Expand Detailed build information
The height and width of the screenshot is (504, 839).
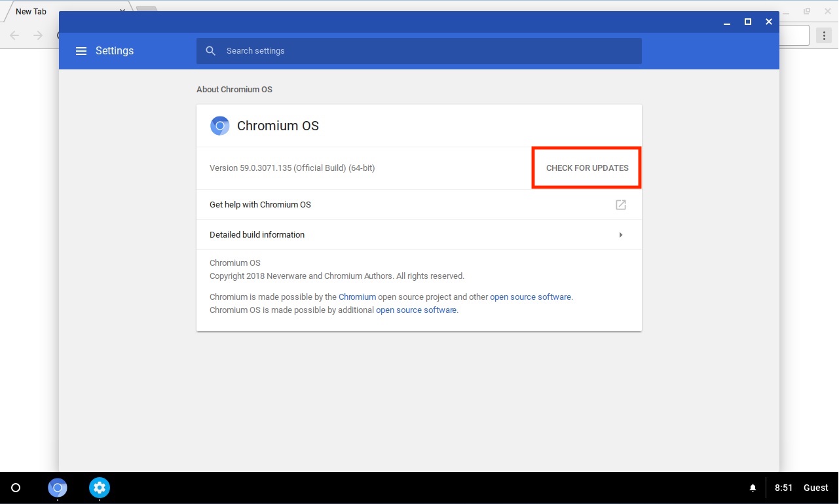coord(620,235)
